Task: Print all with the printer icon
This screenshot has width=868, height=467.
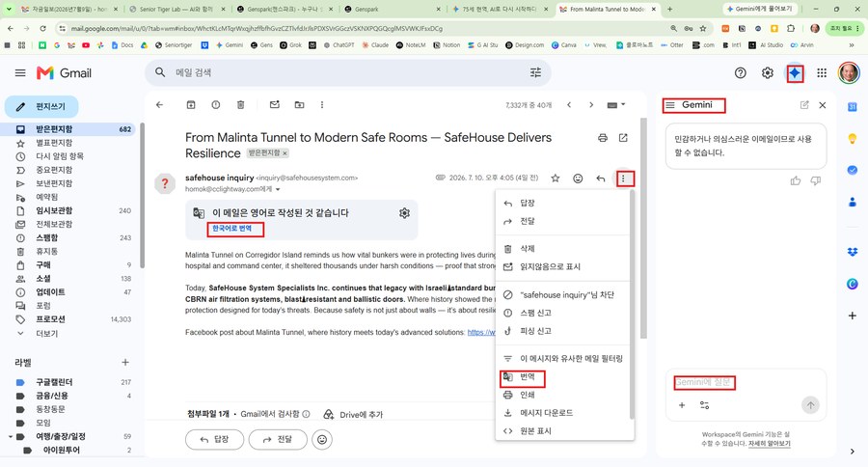Action: (602, 138)
